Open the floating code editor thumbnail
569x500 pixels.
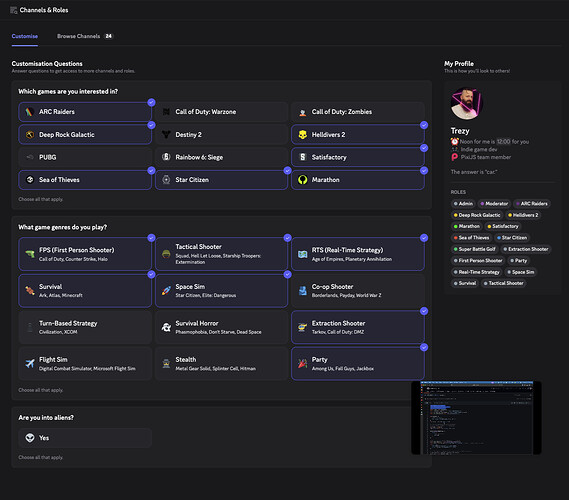coord(476,417)
